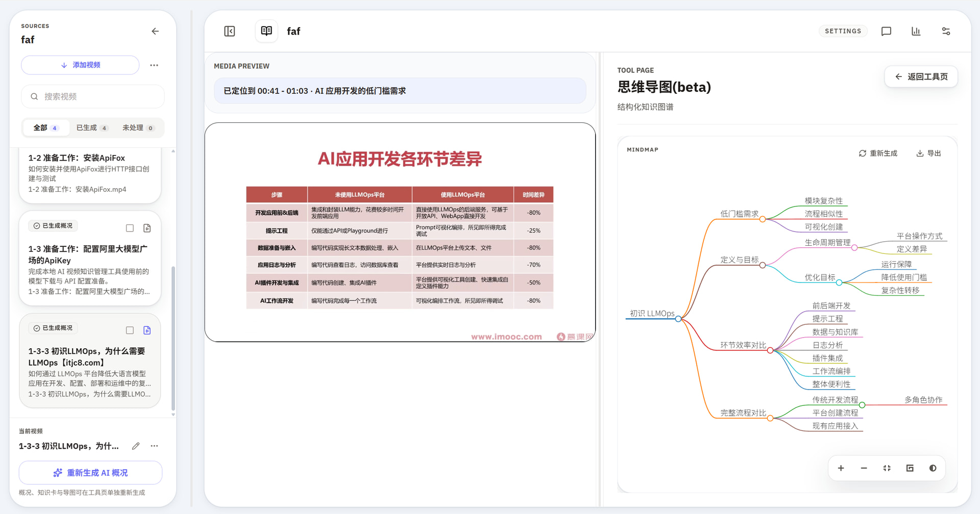Select 前后端开发 mindmap node
The height and width of the screenshot is (514, 980).
click(831, 306)
